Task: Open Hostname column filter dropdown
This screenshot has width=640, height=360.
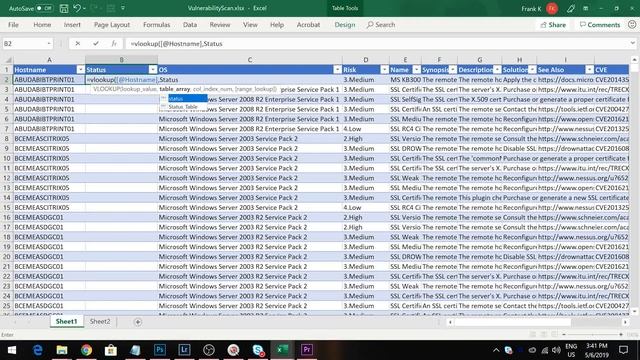Action: pos(80,70)
